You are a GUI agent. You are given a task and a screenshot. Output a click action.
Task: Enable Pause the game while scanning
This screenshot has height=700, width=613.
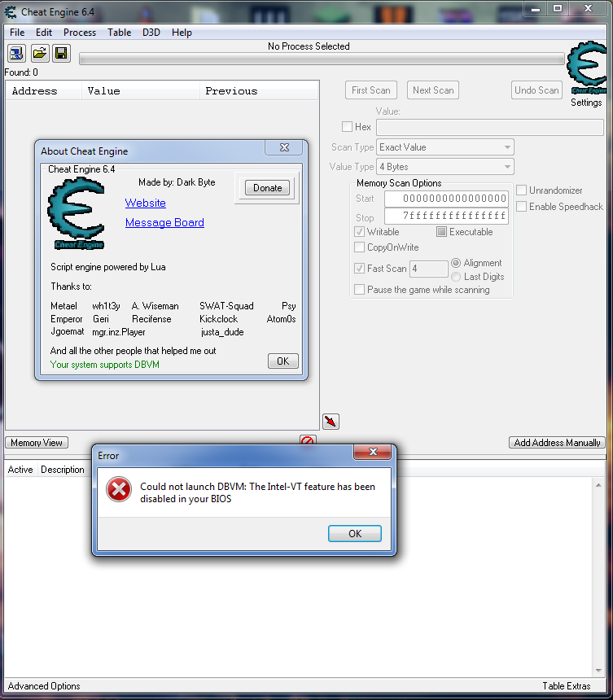coord(359,289)
